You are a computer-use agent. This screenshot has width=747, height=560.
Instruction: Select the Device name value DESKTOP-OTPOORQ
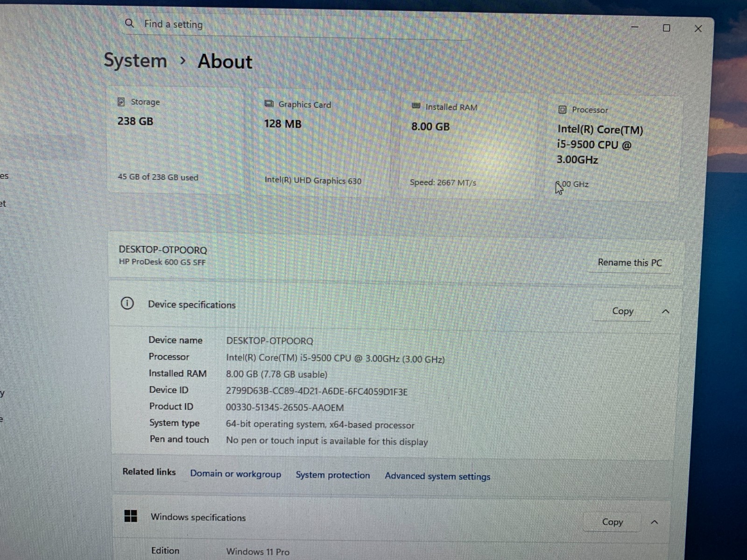[270, 341]
